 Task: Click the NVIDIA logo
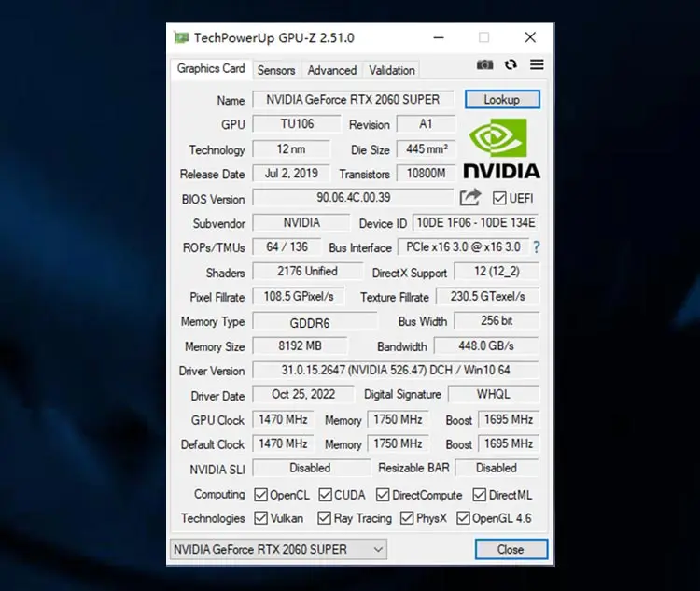pos(501,148)
